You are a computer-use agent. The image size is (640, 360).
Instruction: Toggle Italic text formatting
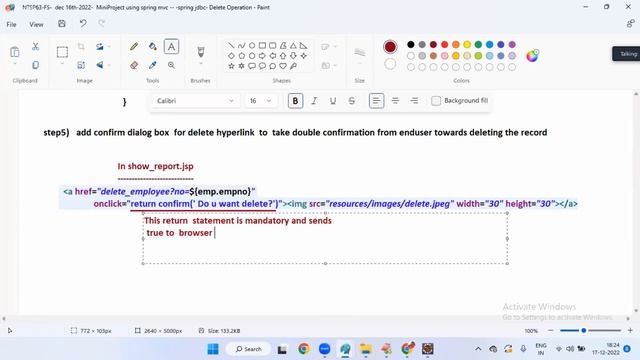click(314, 101)
